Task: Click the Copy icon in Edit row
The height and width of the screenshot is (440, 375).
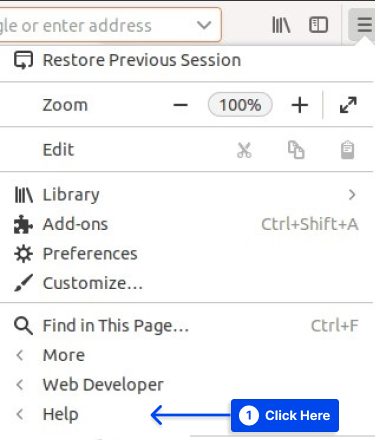Action: point(296,150)
